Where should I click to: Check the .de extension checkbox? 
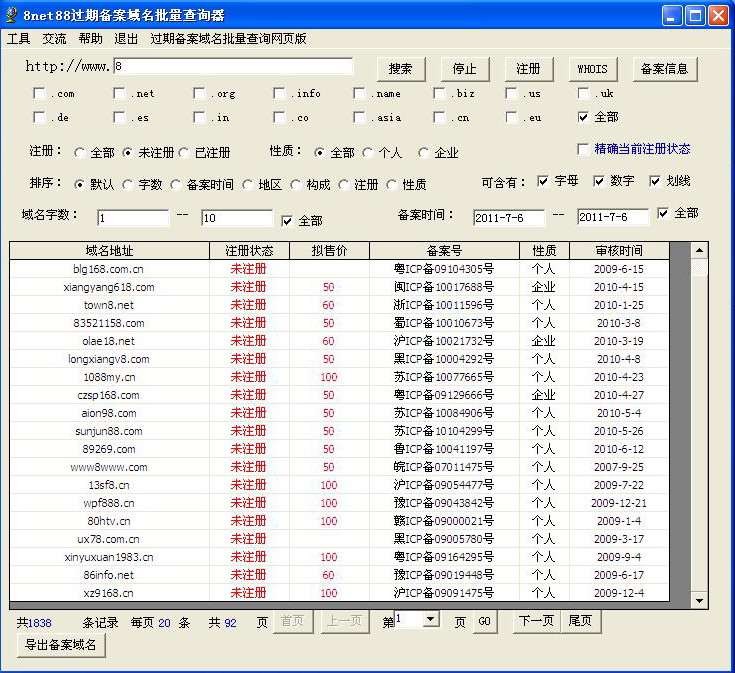[39, 117]
